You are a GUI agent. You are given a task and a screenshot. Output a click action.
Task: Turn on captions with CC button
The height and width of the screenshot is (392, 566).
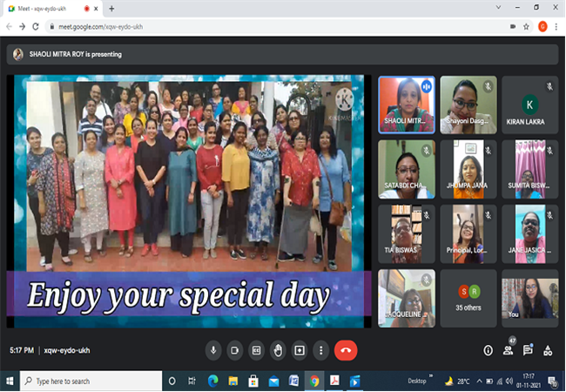256,350
